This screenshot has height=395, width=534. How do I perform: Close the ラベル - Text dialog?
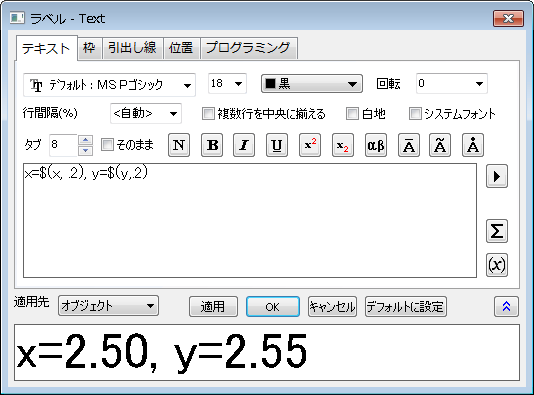[x=508, y=18]
